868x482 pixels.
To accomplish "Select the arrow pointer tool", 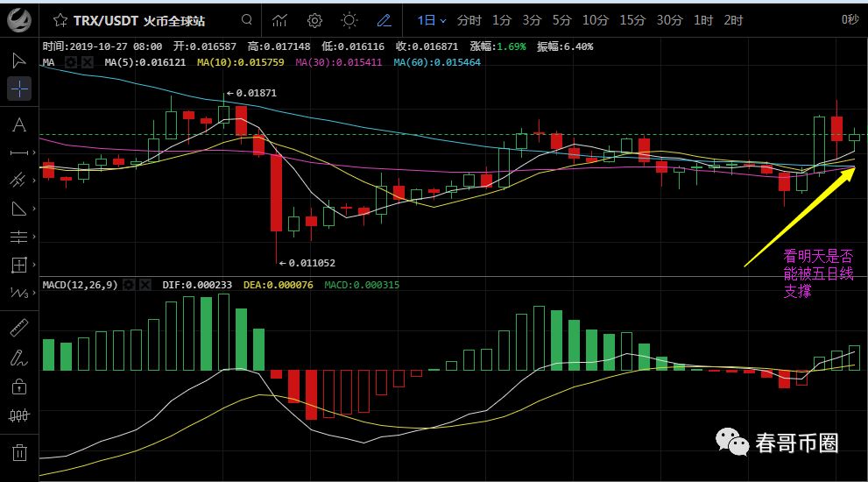I will (x=18, y=60).
